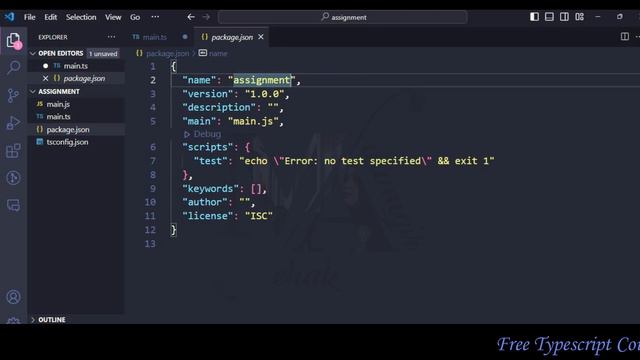
Task: Go back with the left arrow
Action: pyautogui.click(x=191, y=17)
